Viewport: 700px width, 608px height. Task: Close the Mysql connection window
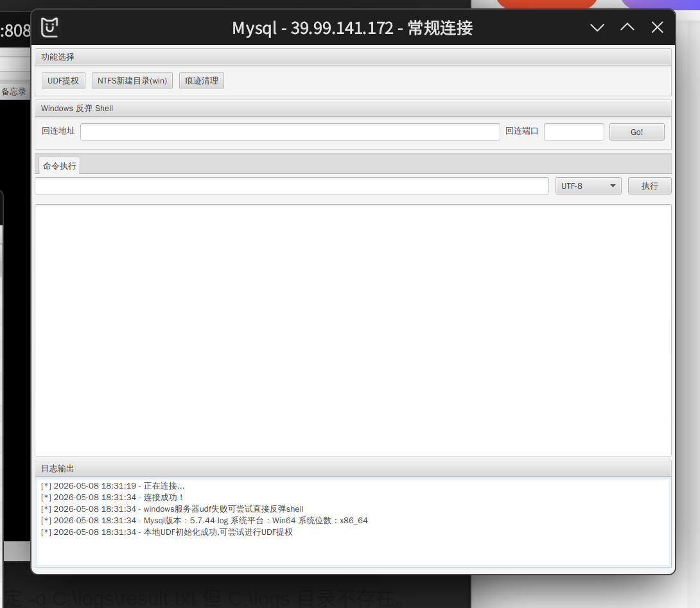[x=657, y=27]
